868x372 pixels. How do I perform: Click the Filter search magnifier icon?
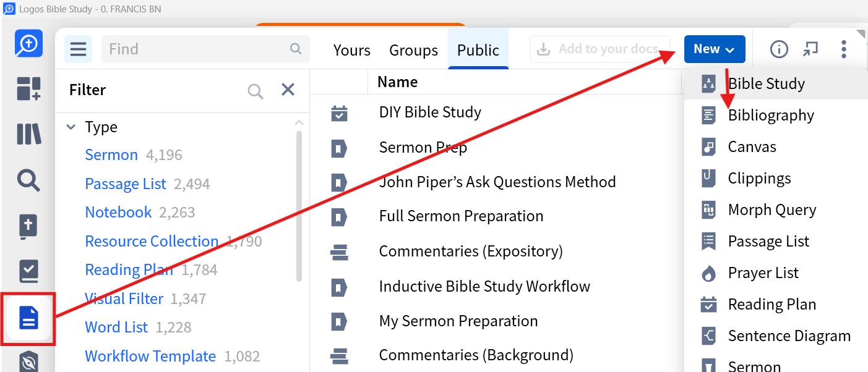click(x=256, y=91)
